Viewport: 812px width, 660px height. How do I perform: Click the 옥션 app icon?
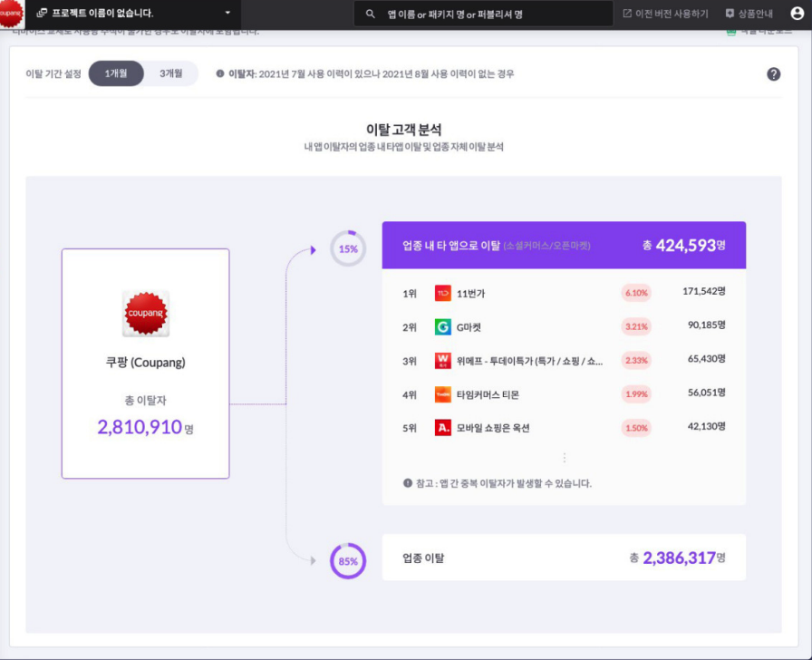pyautogui.click(x=443, y=428)
